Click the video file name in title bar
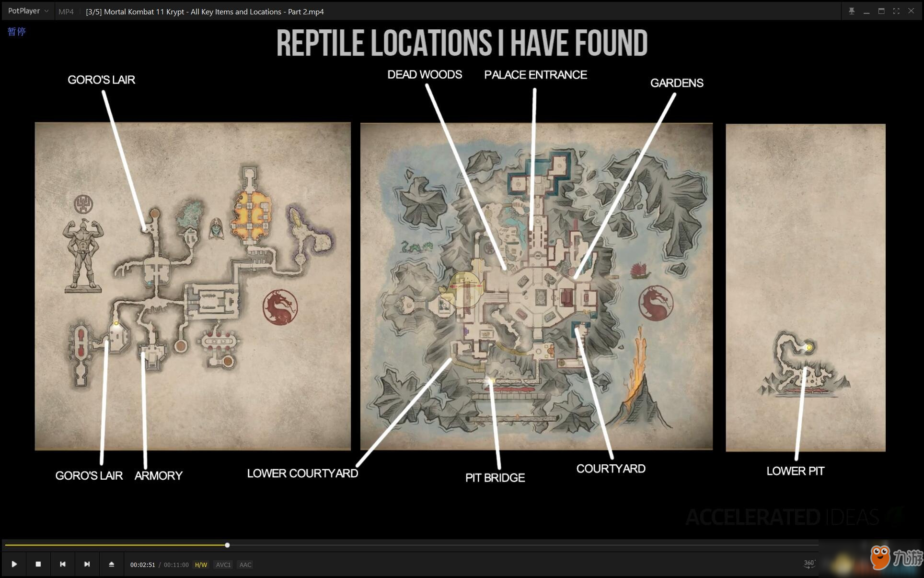 pos(205,12)
